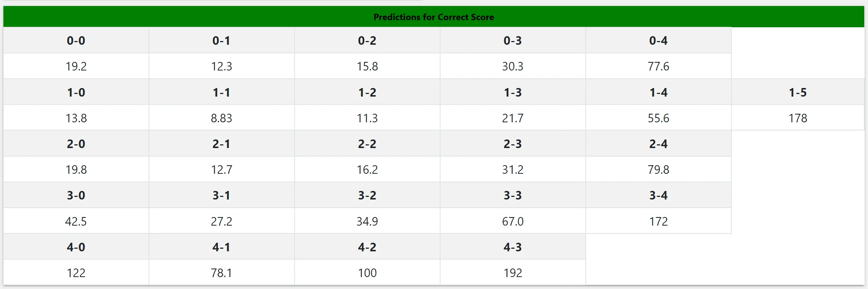This screenshot has height=289, width=868.
Task: Select the 2-2 score header cell
Action: [367, 144]
